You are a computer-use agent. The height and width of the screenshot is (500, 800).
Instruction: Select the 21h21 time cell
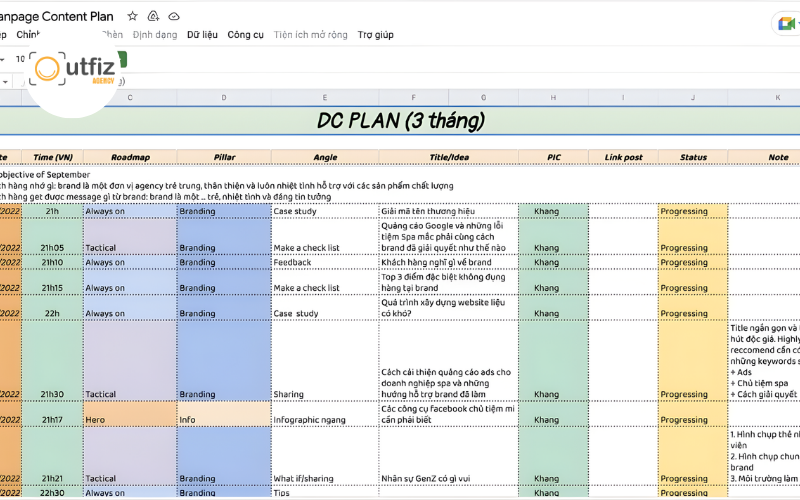(53, 456)
